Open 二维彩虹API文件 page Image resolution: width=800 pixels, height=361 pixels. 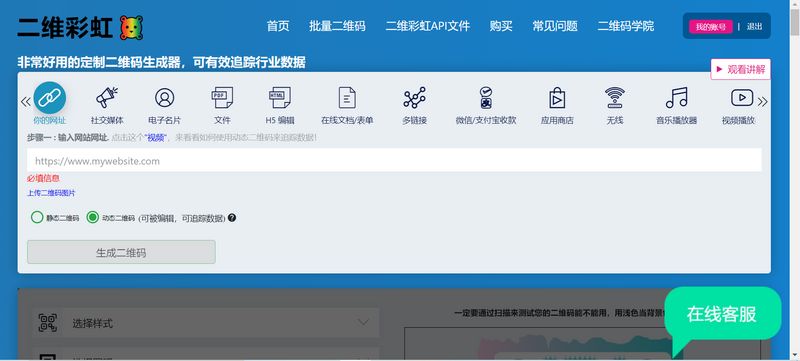428,26
